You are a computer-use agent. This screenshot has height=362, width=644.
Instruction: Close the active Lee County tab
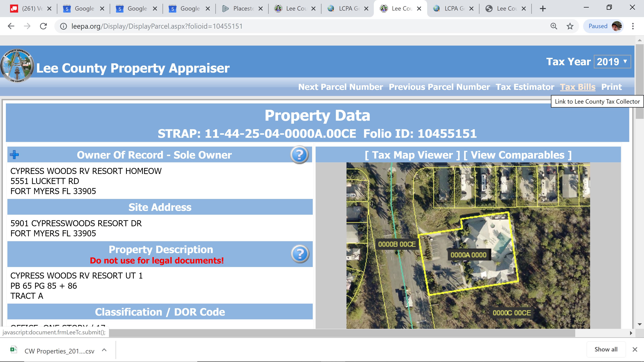click(x=419, y=9)
